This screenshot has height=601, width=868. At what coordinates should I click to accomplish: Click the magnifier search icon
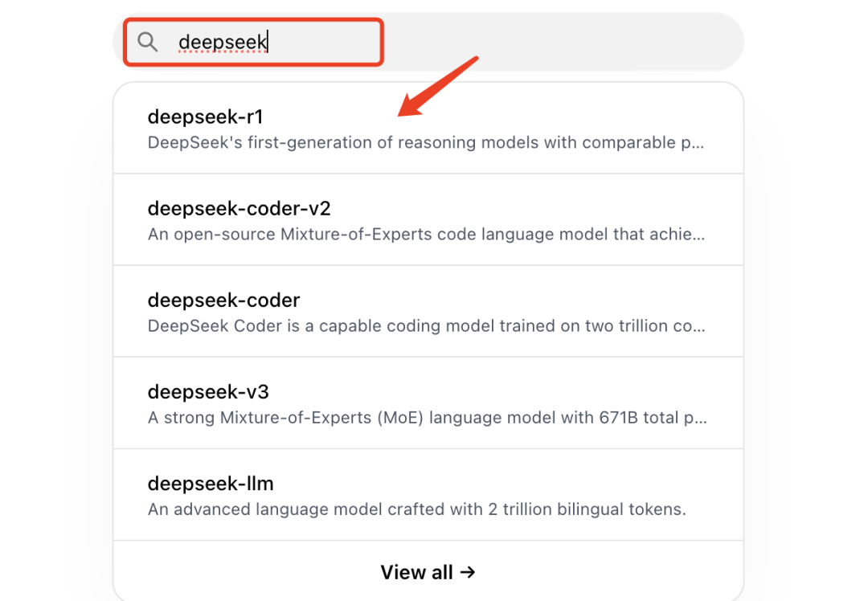point(147,42)
